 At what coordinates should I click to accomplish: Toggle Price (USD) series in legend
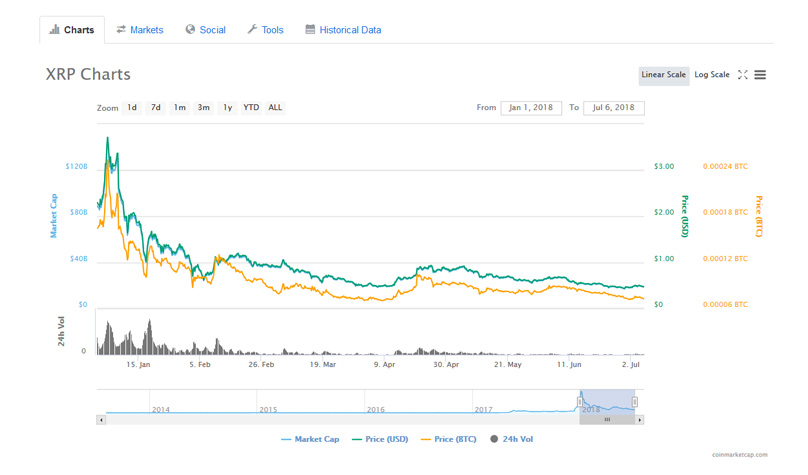(x=380, y=439)
